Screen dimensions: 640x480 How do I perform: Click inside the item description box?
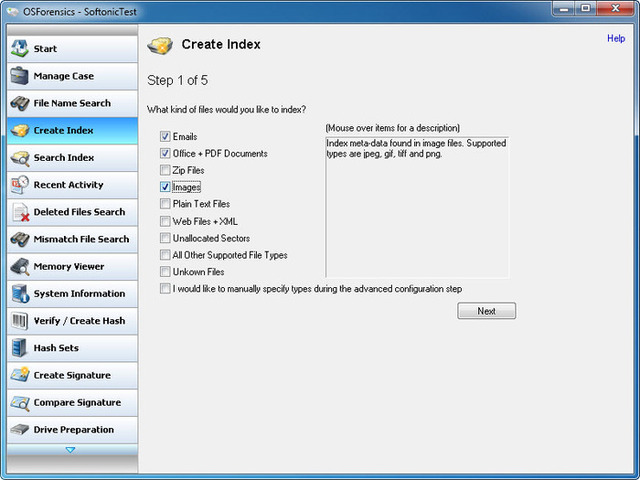pos(417,207)
